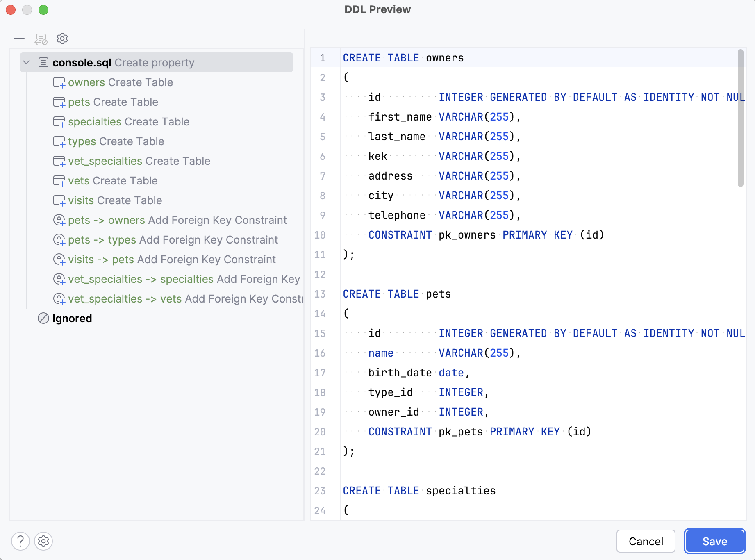Click foreign key icon for visits -> pets

click(59, 260)
